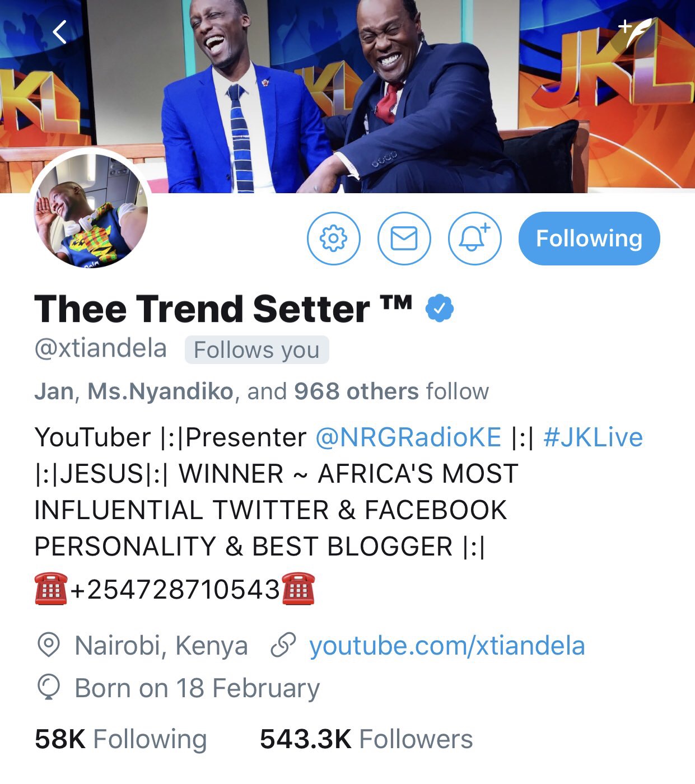
Task: Toggle the Following button to unfollow
Action: (589, 239)
